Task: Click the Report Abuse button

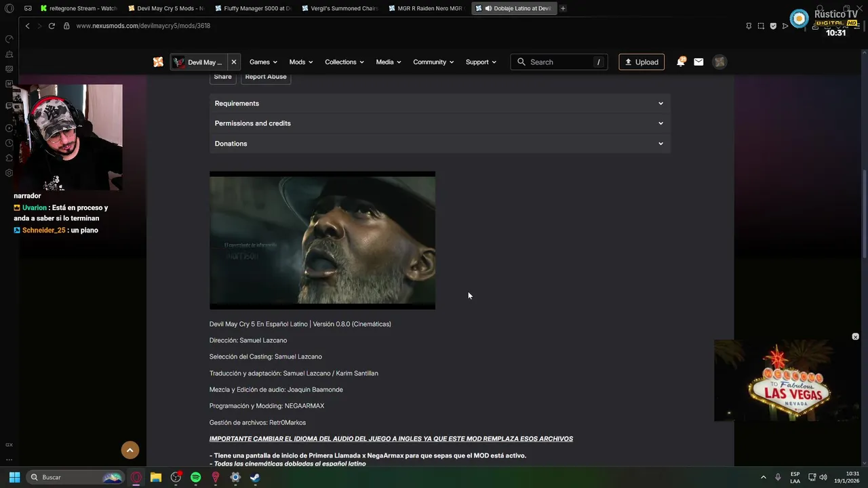Action: point(266,77)
